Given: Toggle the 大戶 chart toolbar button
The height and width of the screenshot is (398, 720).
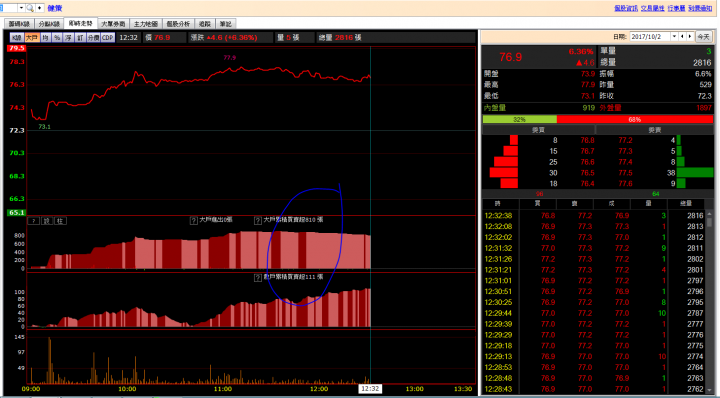Looking at the screenshot, I should 32,38.
